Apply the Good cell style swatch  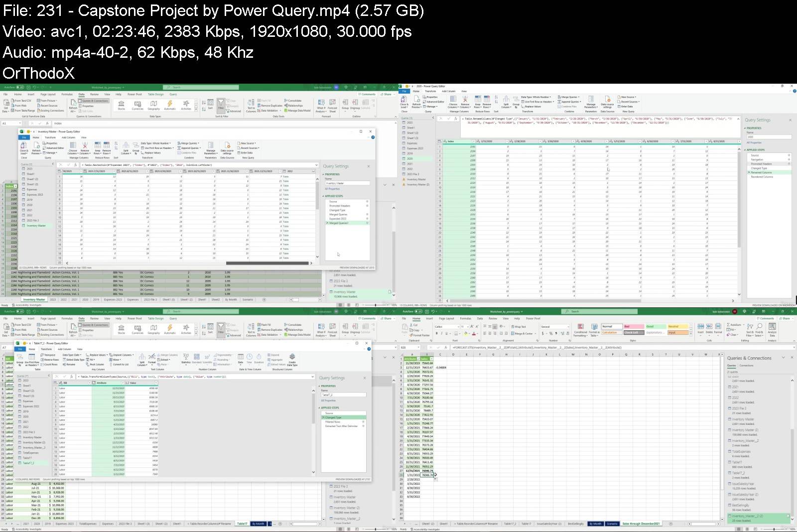(x=656, y=326)
